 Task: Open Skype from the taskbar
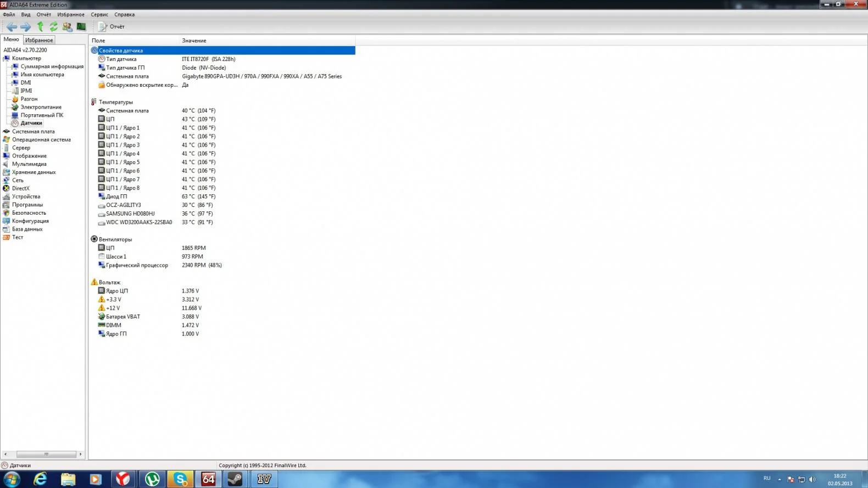(x=180, y=479)
